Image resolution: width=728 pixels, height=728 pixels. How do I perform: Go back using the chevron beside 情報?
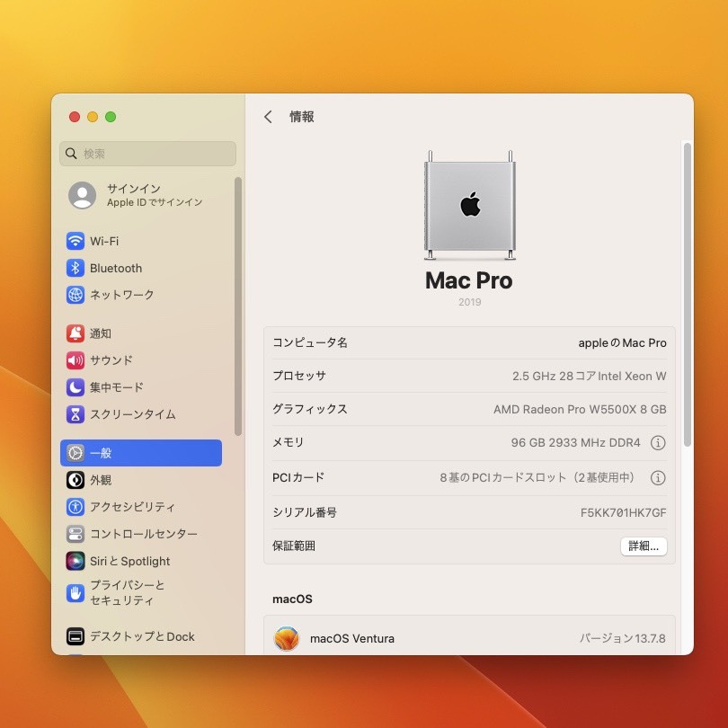(269, 117)
